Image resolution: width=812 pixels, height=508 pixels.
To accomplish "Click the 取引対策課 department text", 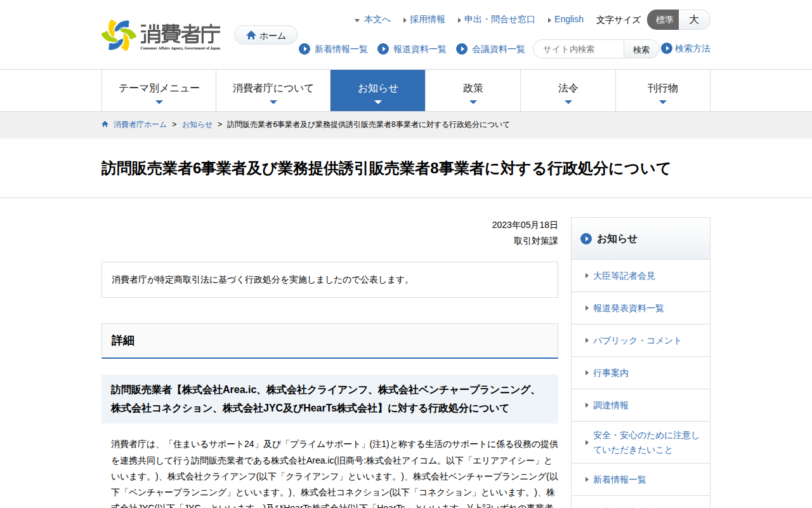I will pos(536,241).
